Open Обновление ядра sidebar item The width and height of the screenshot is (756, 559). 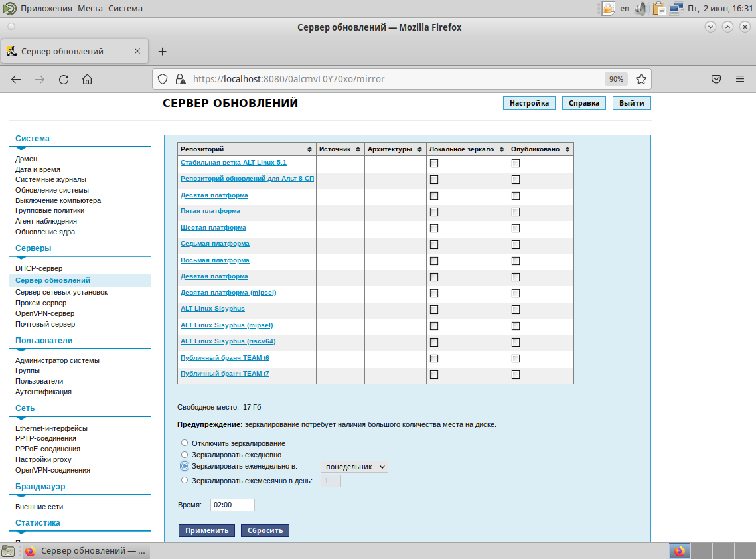coord(45,232)
